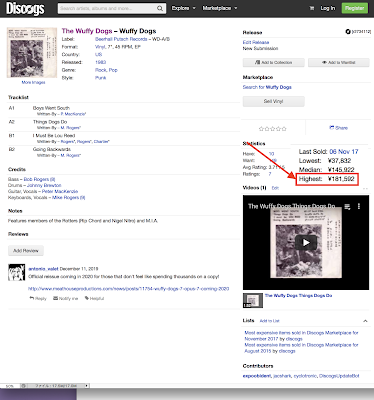
Task: Click the Edit link beside Videos
Action: click(x=275, y=188)
